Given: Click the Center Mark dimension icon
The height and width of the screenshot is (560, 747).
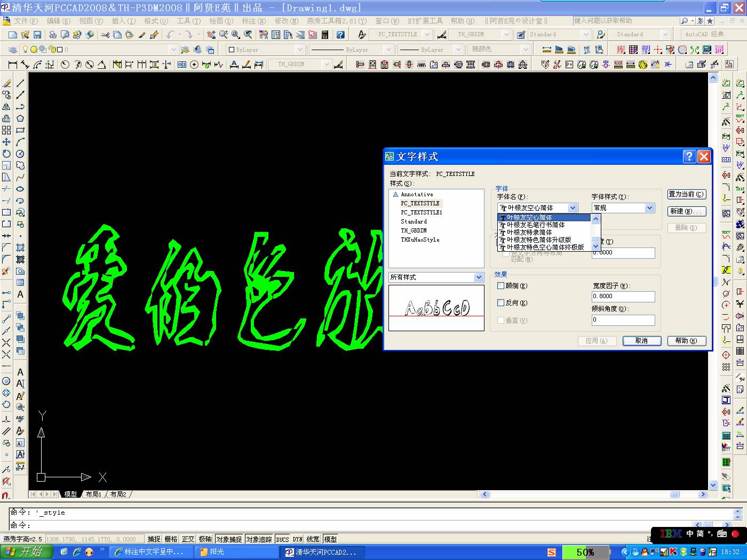Looking at the screenshot, I should click(x=194, y=65).
